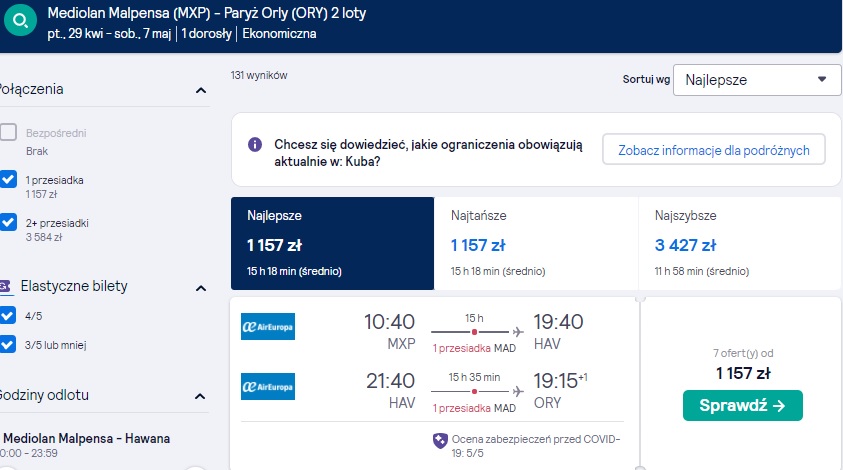Viewport: 843px width, 470px height.
Task: Click the green search magnifier icon
Action: pos(20,20)
